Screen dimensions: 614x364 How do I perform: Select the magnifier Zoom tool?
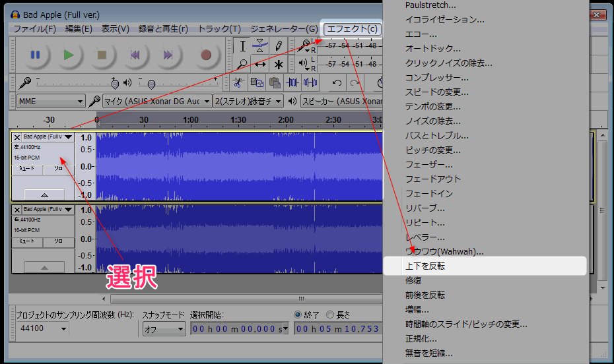(x=242, y=64)
